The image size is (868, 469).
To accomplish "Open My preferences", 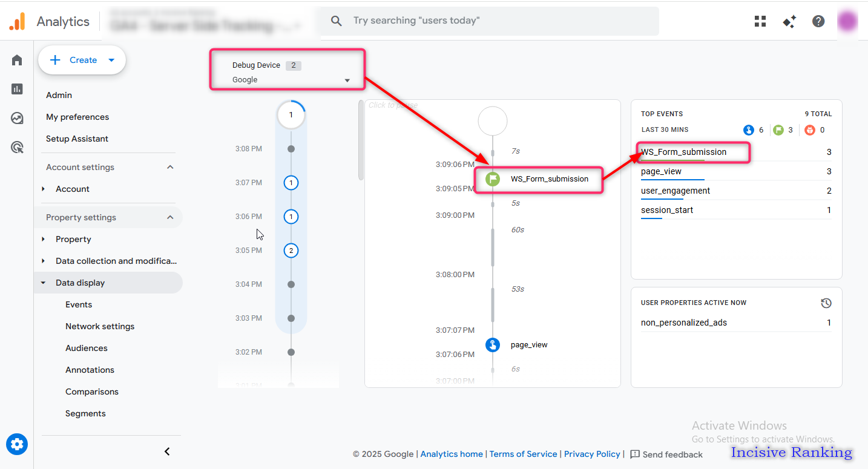I will click(77, 117).
